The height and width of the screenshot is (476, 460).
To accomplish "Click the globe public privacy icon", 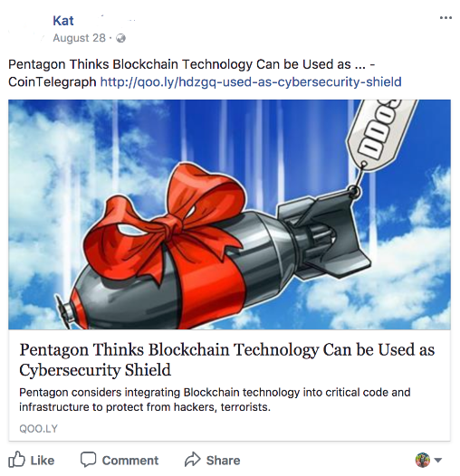I will point(121,38).
